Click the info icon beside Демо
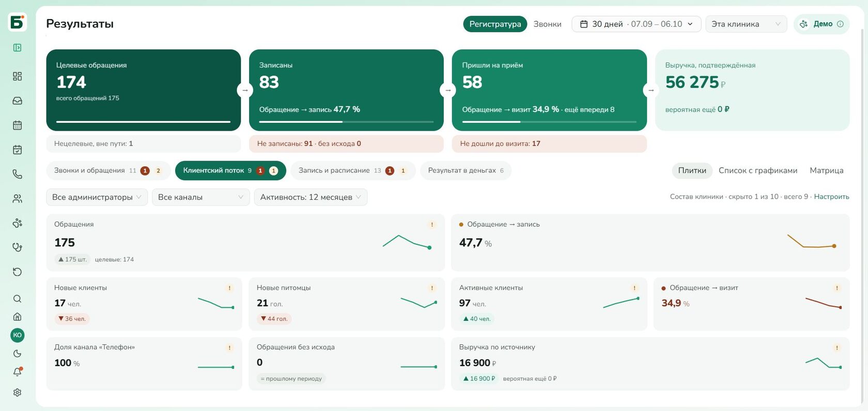Screen dimensions: 868x411 pos(840,24)
